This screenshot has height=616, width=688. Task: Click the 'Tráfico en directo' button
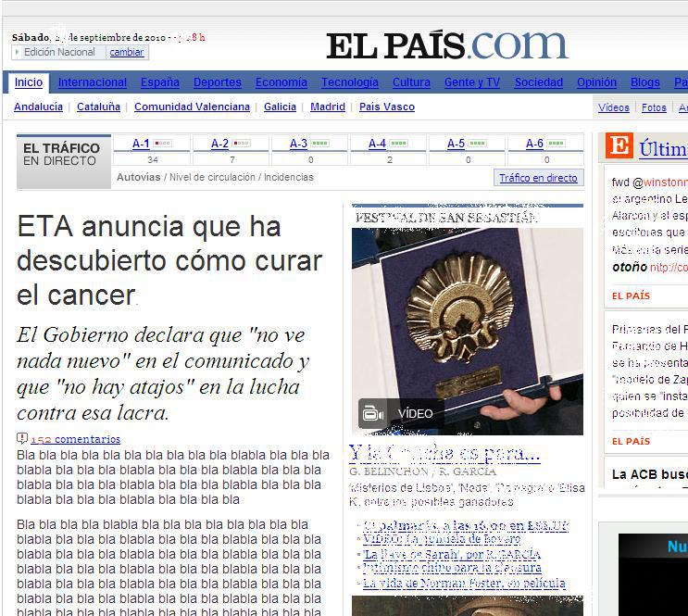(538, 178)
